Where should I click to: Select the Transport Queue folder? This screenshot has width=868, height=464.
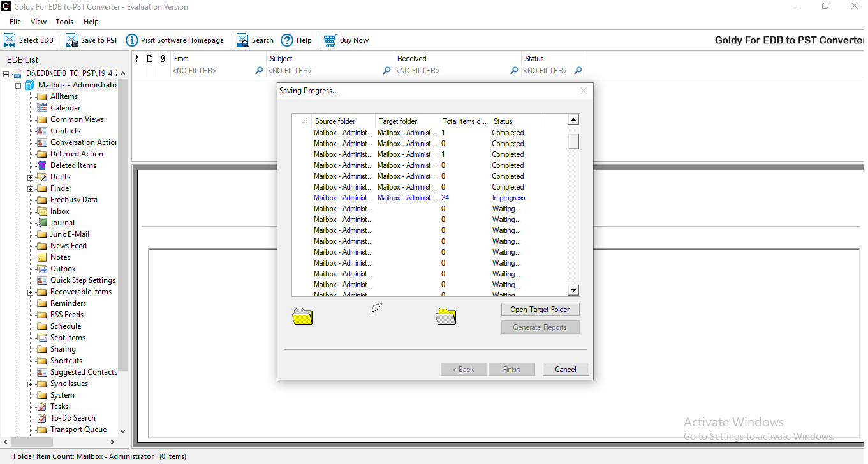78,430
